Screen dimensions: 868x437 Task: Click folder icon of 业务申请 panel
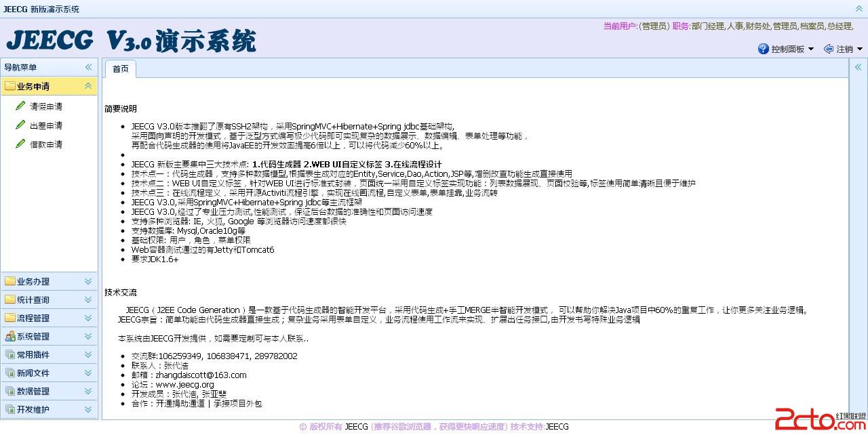click(x=9, y=86)
